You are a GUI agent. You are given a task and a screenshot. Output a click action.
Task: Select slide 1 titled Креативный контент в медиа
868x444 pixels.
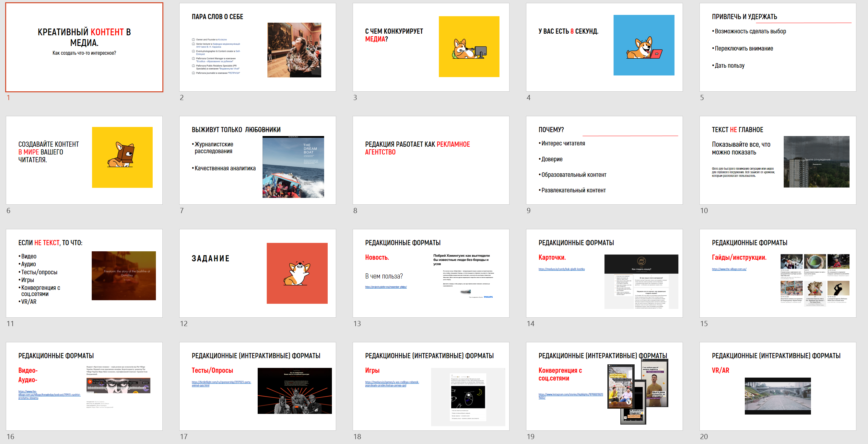coord(84,47)
